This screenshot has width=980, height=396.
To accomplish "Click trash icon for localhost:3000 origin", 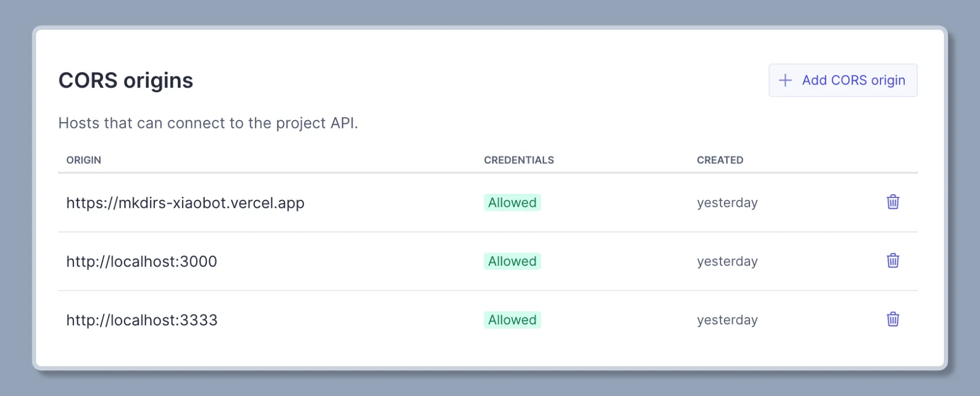I will (x=893, y=261).
